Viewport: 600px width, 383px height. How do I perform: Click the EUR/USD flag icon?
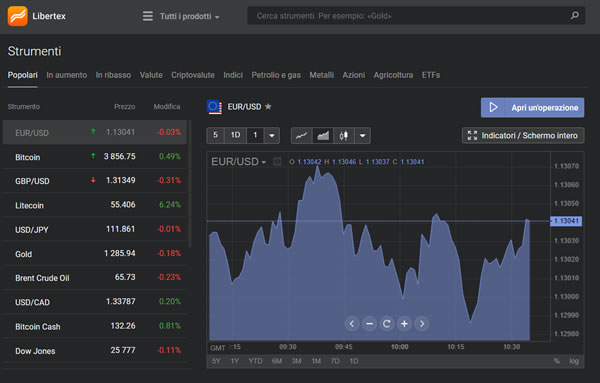click(x=214, y=107)
